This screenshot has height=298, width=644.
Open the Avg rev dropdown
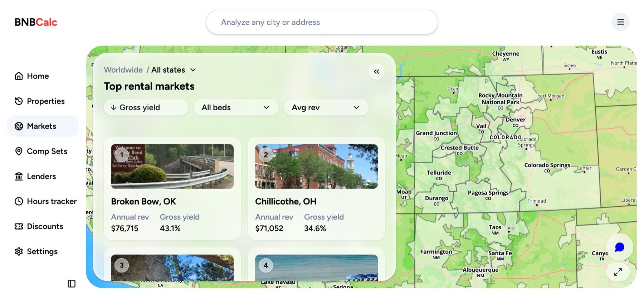326,107
